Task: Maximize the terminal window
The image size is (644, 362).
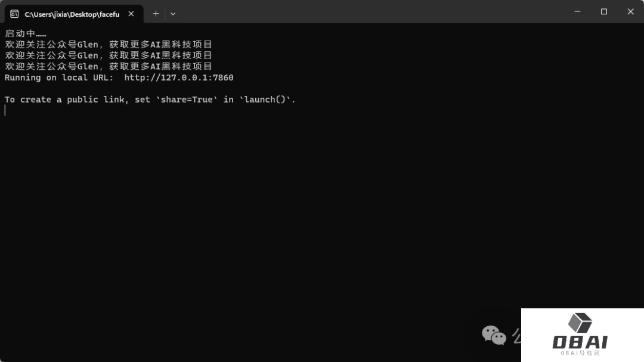Action: point(603,11)
